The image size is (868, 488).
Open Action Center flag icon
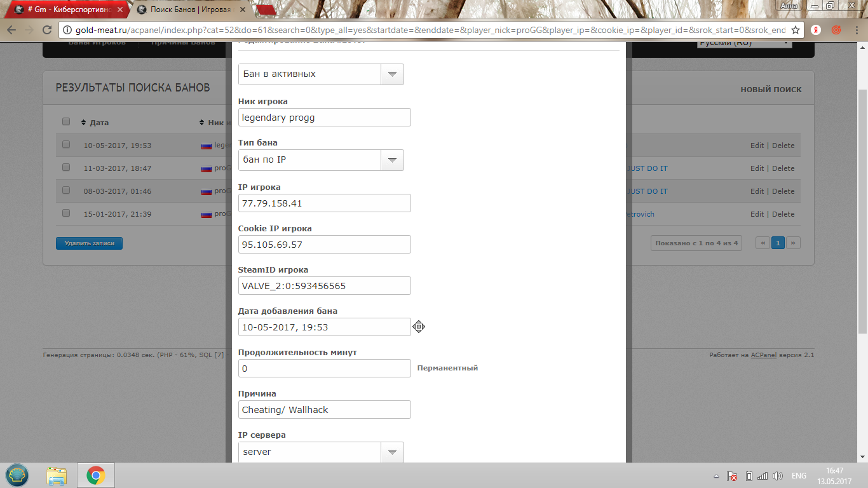point(732,476)
